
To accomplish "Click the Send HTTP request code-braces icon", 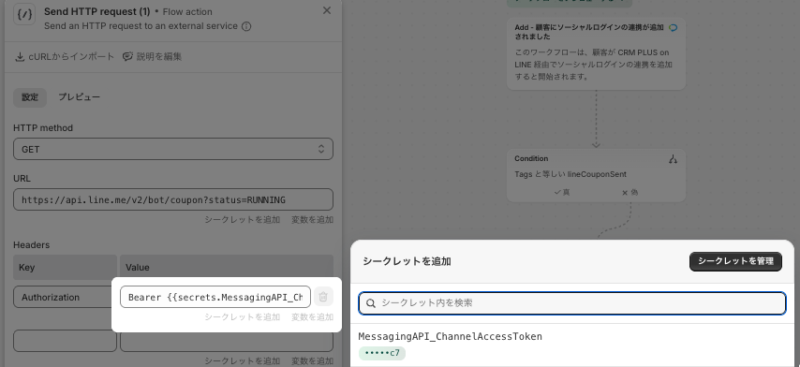I will tap(24, 15).
